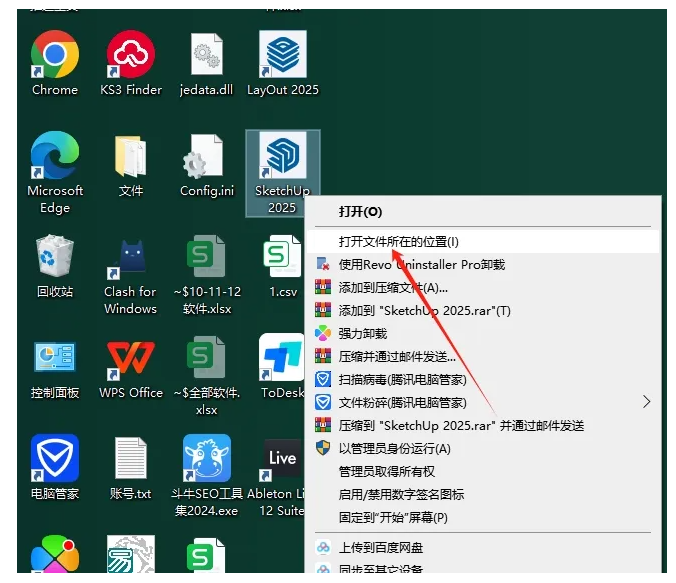
Task: Choose 管理员取得所有权 entry
Action: [483, 471]
